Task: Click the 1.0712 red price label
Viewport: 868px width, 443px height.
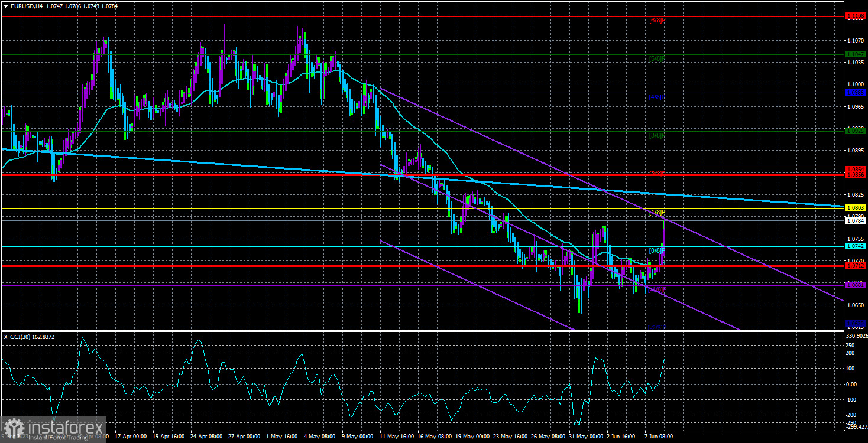Action: (x=856, y=266)
